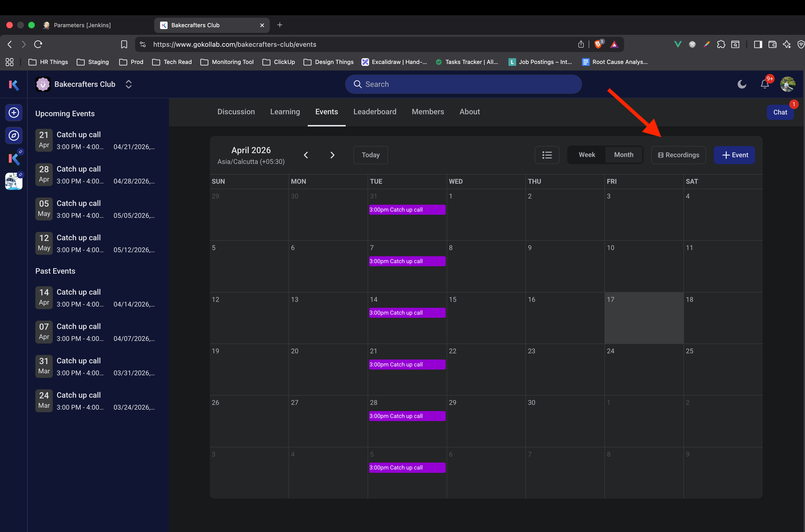Switch calendar to Week view
Image resolution: width=805 pixels, height=532 pixels.
587,155
